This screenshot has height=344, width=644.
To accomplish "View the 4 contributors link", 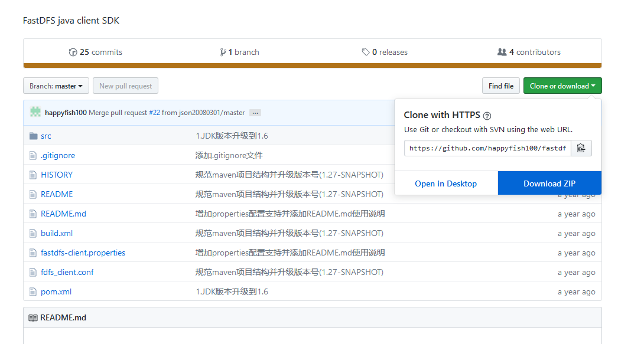I will point(529,52).
